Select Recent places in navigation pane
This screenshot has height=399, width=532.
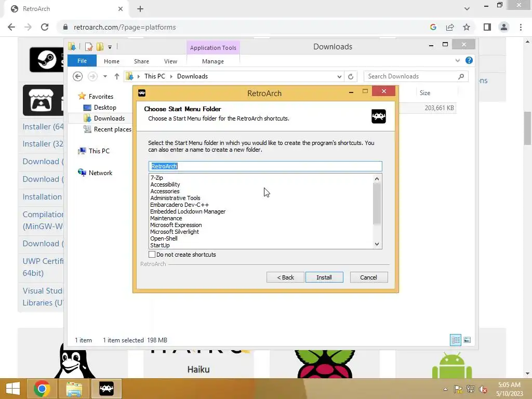(x=112, y=129)
